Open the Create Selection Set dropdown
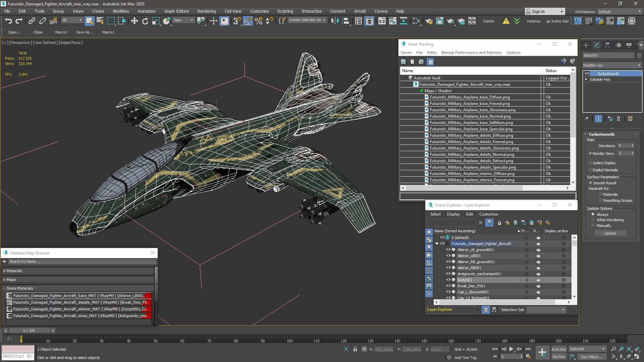Viewport: 644px width, 362px height. click(x=307, y=20)
